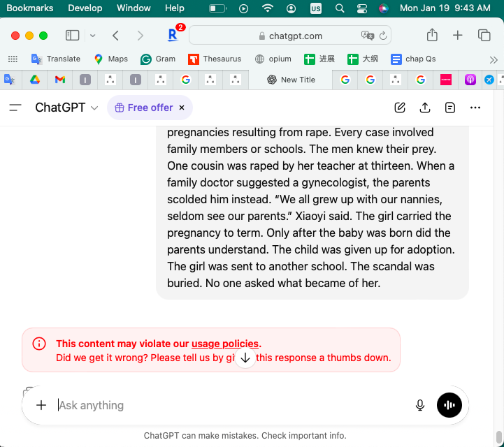This screenshot has height=447, width=504.
Task: Dismiss the Free offer badge
Action: (182, 108)
